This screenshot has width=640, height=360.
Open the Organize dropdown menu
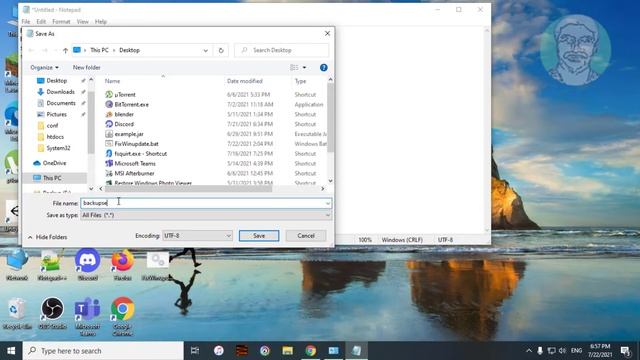click(x=44, y=67)
